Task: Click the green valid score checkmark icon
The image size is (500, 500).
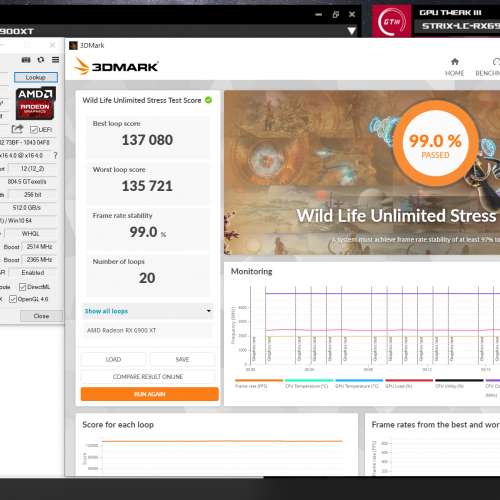Action: [x=208, y=100]
